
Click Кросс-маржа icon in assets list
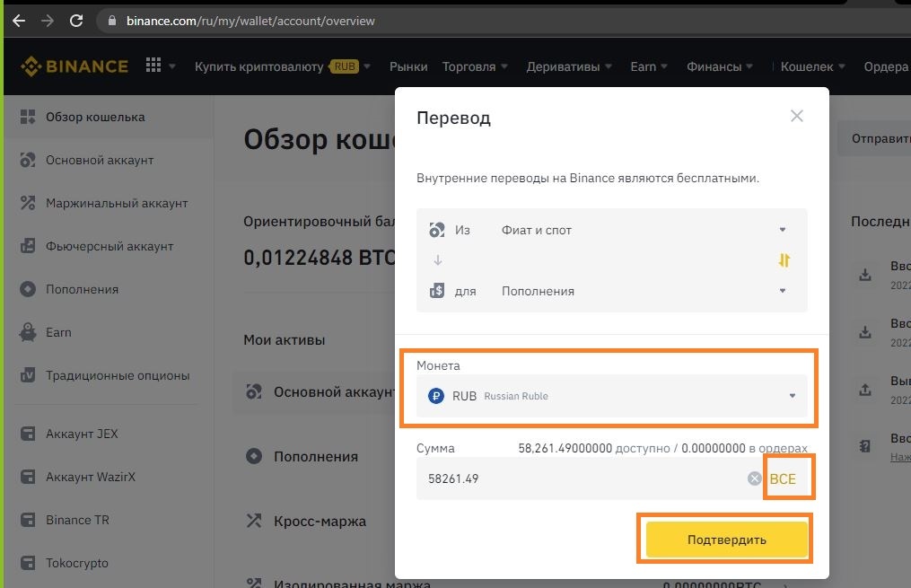pos(254,521)
